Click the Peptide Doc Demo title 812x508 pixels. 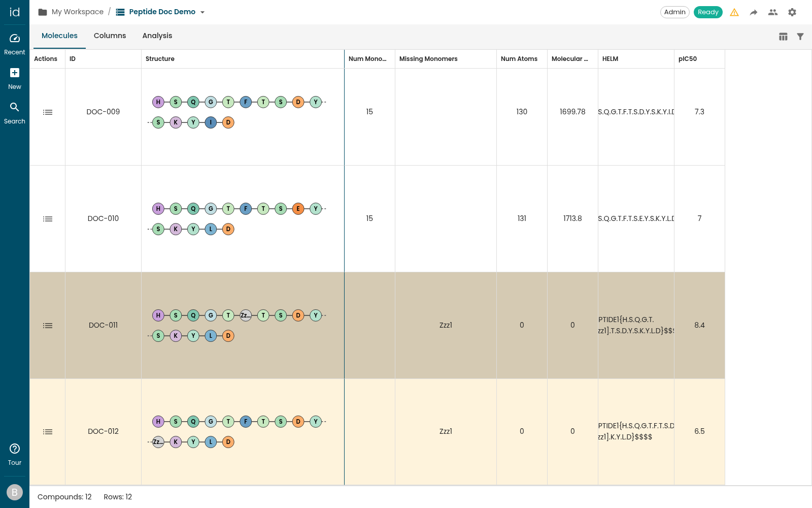tap(162, 12)
